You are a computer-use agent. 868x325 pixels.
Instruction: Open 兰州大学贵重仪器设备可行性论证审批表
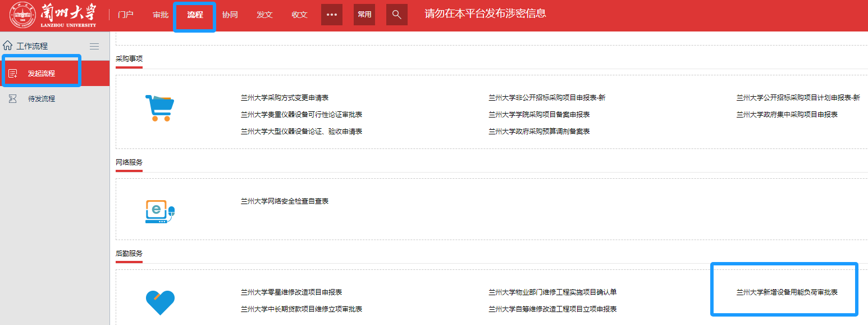pos(301,115)
